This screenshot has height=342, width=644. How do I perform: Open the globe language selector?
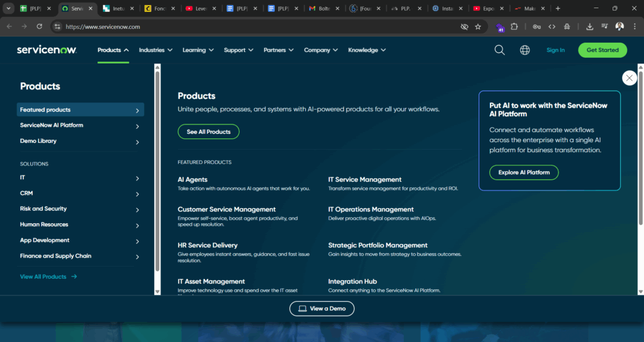pyautogui.click(x=525, y=50)
